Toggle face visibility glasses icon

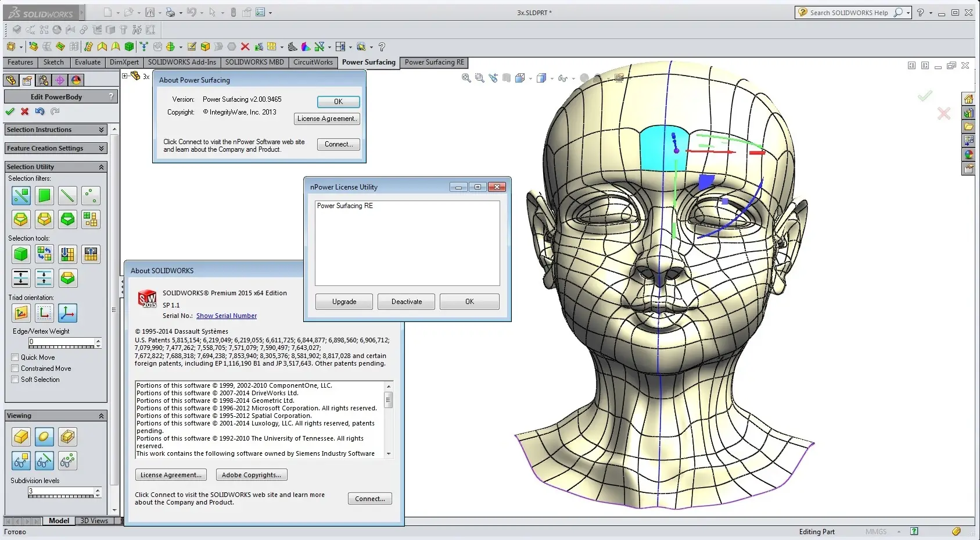pyautogui.click(x=21, y=461)
